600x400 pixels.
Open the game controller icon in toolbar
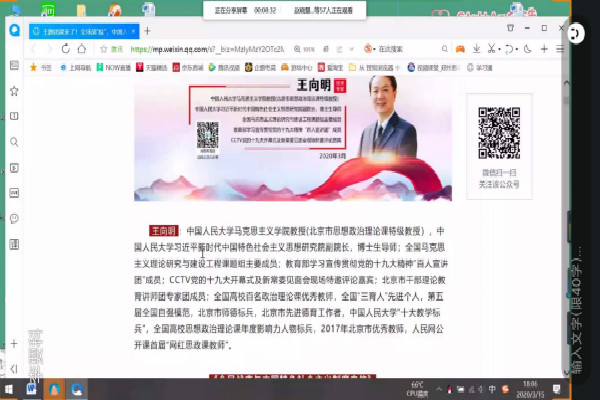pos(460,49)
